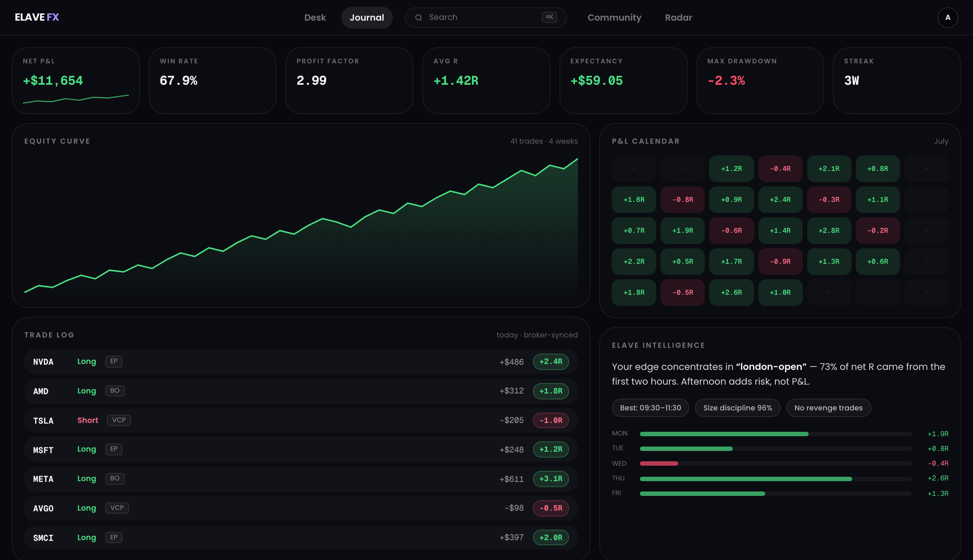The height and width of the screenshot is (560, 973).
Task: Click '41 trades · 4 weeks' label
Action: (x=544, y=141)
